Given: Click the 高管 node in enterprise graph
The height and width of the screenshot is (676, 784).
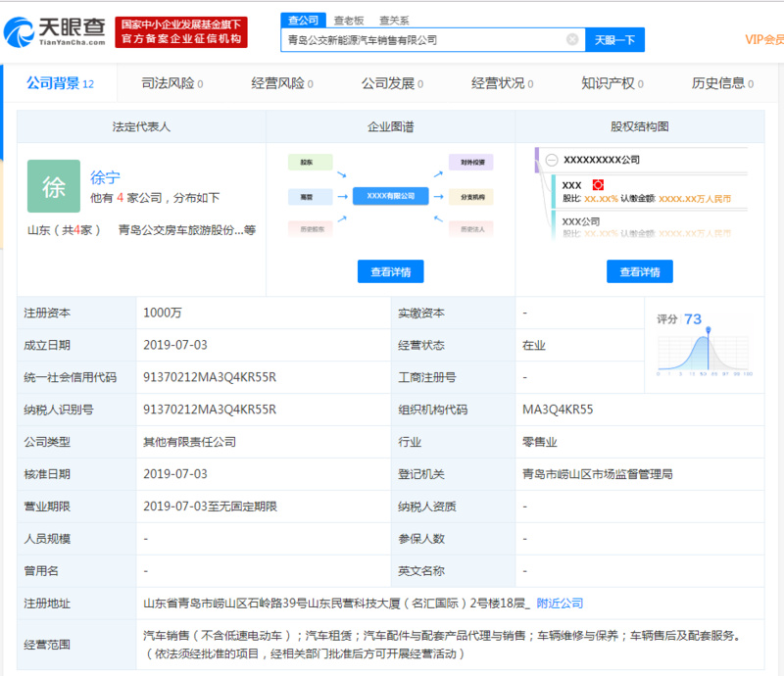Looking at the screenshot, I should point(311,197).
